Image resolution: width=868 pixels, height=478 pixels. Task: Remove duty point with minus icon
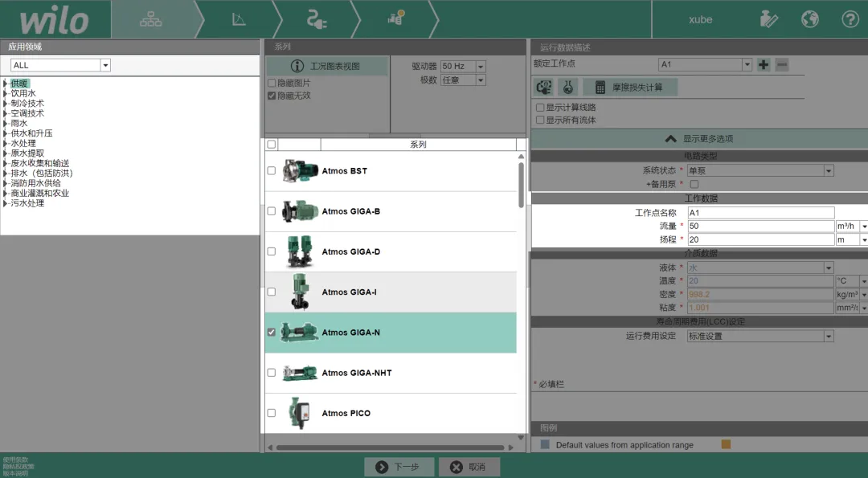(782, 65)
